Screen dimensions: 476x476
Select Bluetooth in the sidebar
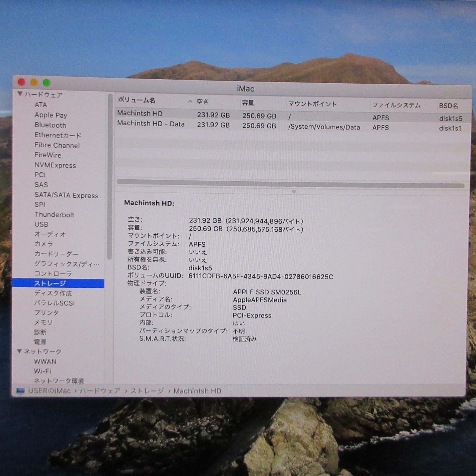[x=50, y=125]
